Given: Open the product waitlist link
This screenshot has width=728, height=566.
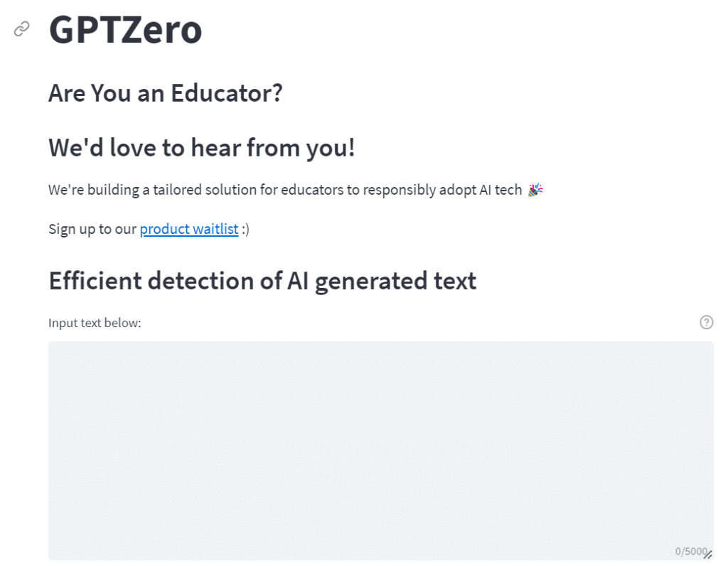Looking at the screenshot, I should click(189, 229).
